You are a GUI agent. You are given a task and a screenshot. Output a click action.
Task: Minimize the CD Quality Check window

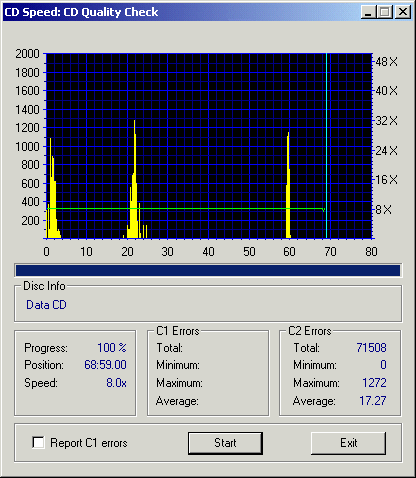[368, 12]
